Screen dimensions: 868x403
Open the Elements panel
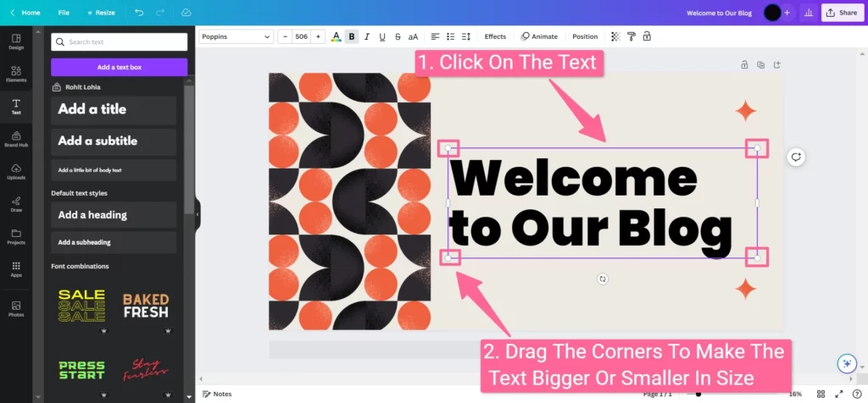pyautogui.click(x=16, y=74)
